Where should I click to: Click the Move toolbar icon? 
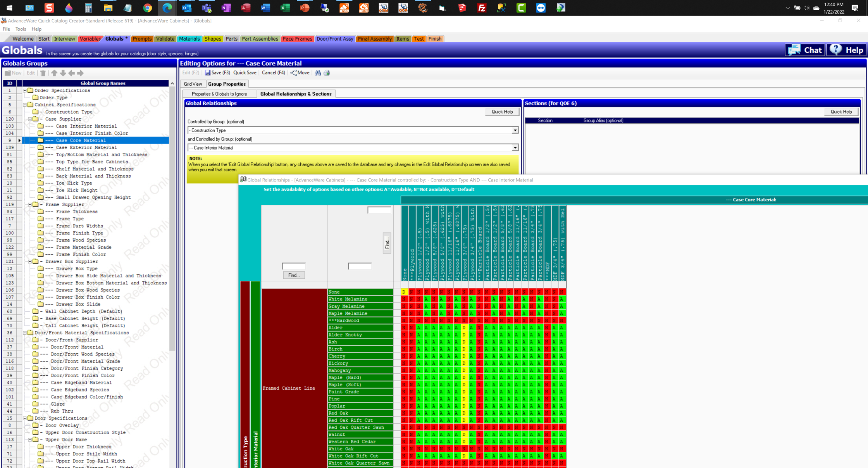(x=294, y=73)
